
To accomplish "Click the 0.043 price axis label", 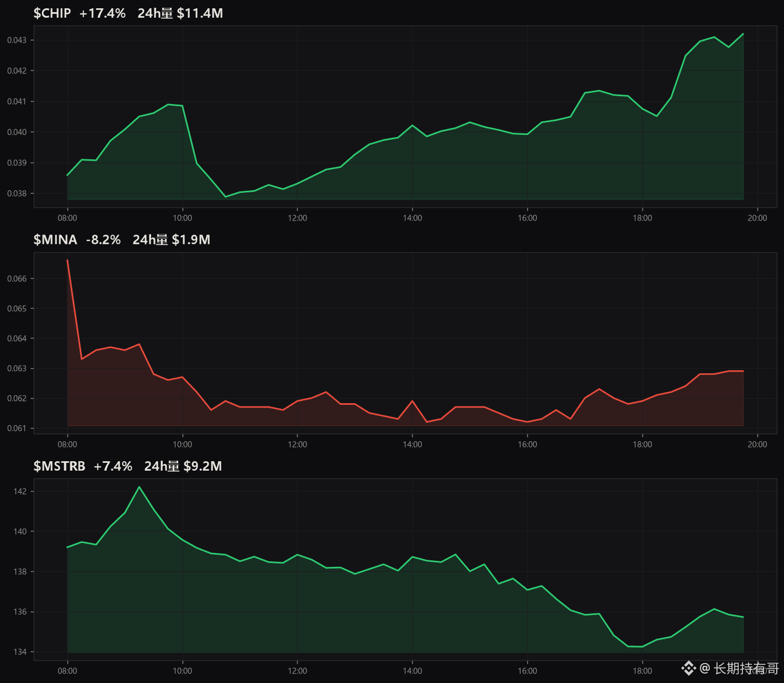I will tap(17, 40).
